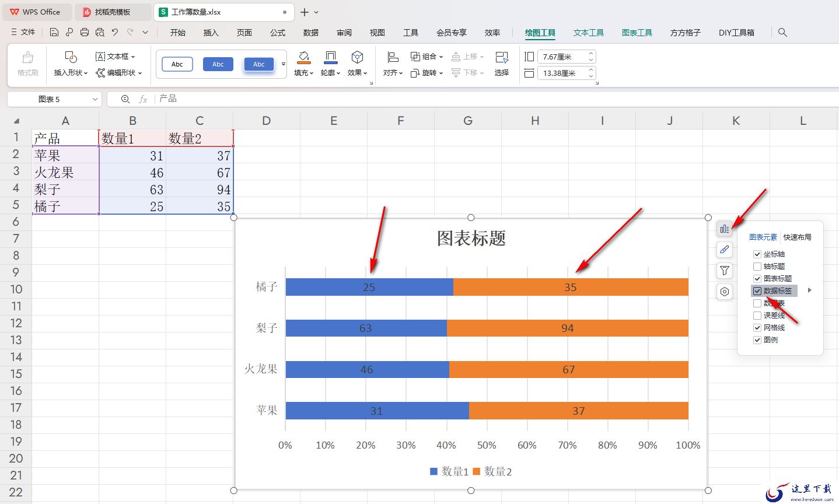This screenshot has width=839, height=504.
Task: Click the 上移 bring forward tool
Action: point(468,57)
